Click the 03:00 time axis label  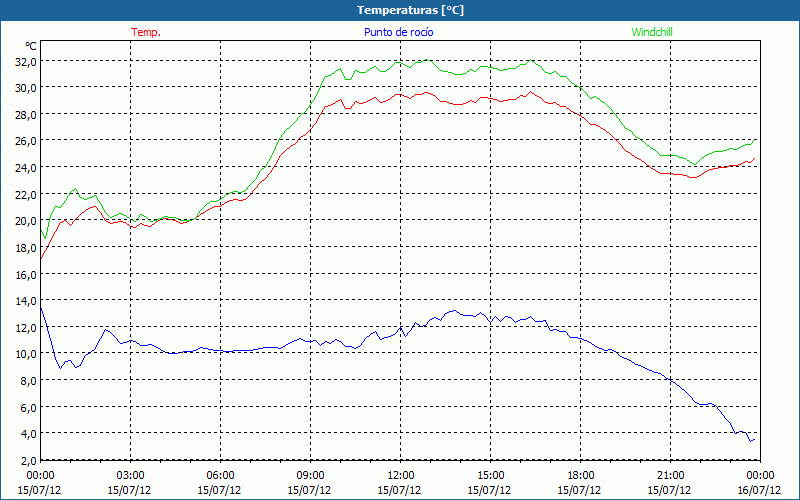pyautogui.click(x=130, y=476)
